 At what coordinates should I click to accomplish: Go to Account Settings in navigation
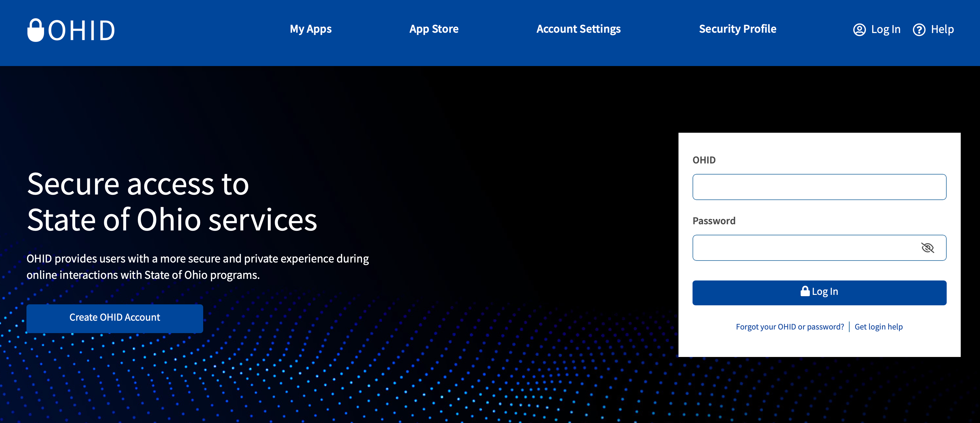click(578, 29)
